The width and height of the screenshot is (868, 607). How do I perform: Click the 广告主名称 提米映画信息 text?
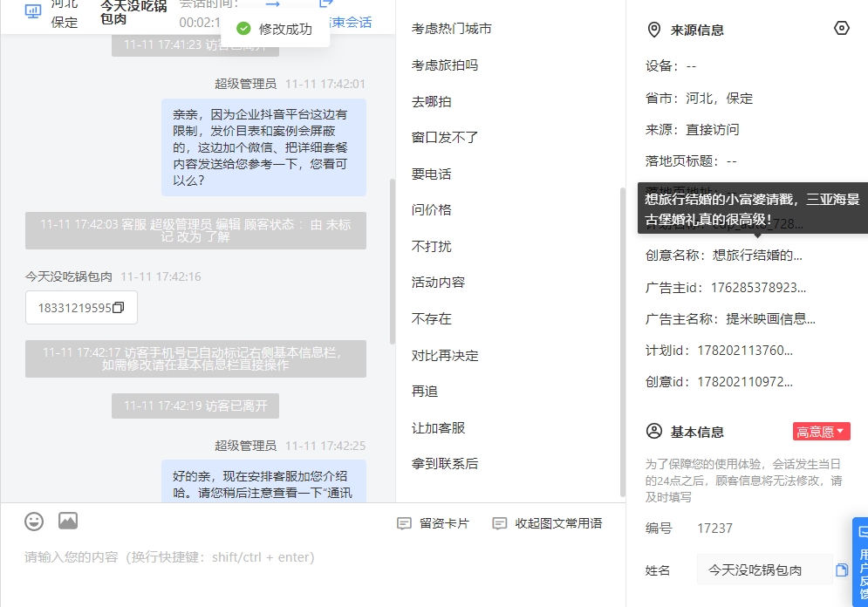point(770,319)
